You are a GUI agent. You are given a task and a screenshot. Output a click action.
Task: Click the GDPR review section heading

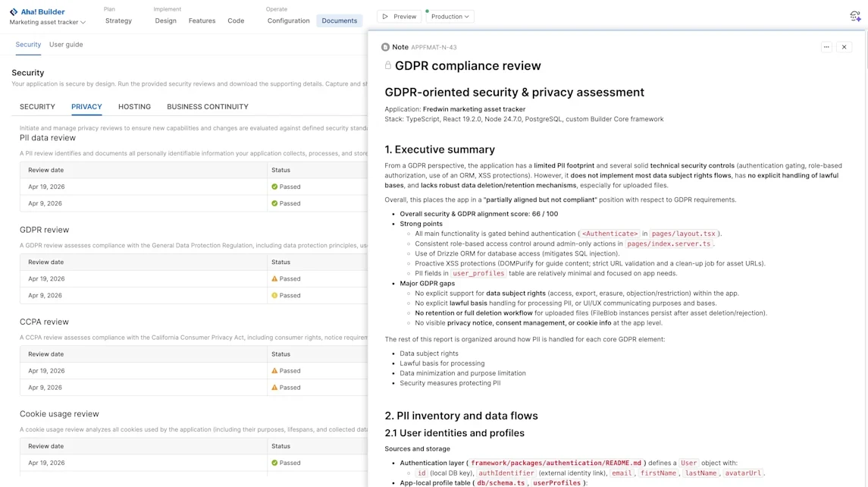pyautogui.click(x=44, y=230)
